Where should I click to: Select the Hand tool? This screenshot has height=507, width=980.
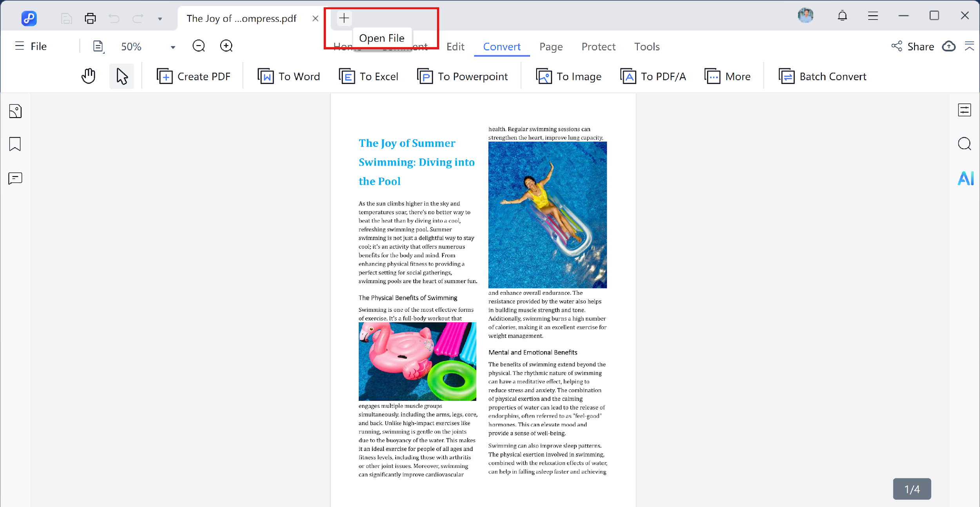click(x=88, y=76)
